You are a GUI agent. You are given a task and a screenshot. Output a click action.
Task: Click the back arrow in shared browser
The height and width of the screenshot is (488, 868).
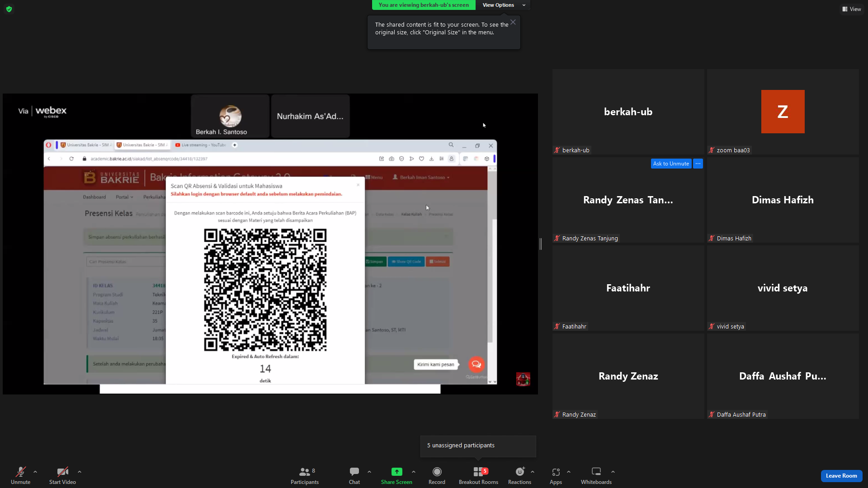49,159
